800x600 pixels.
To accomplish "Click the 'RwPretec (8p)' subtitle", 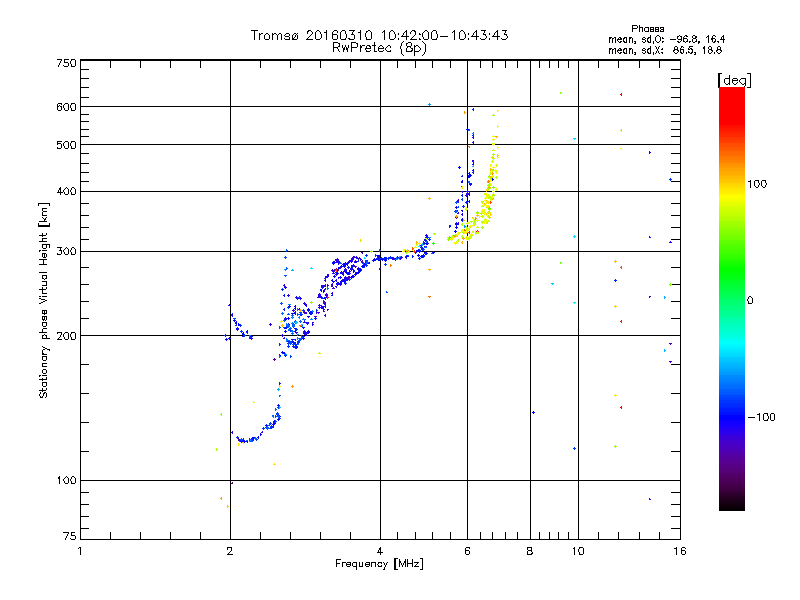I will coord(379,48).
